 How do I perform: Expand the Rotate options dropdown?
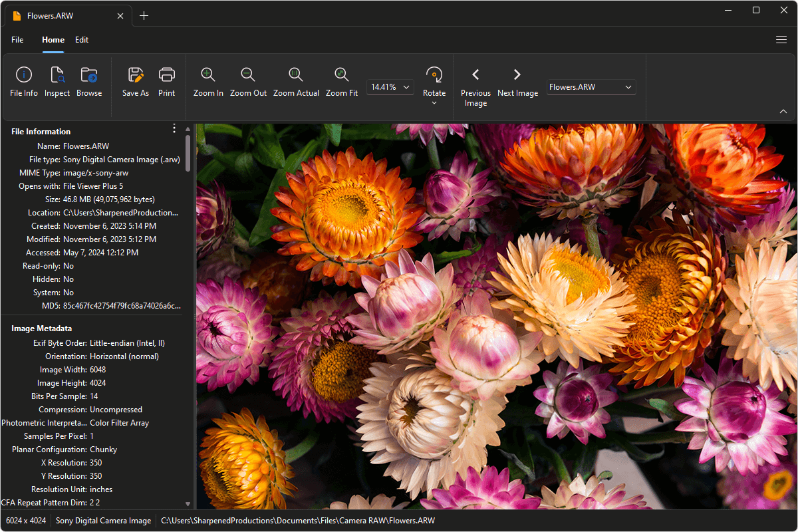(x=434, y=103)
